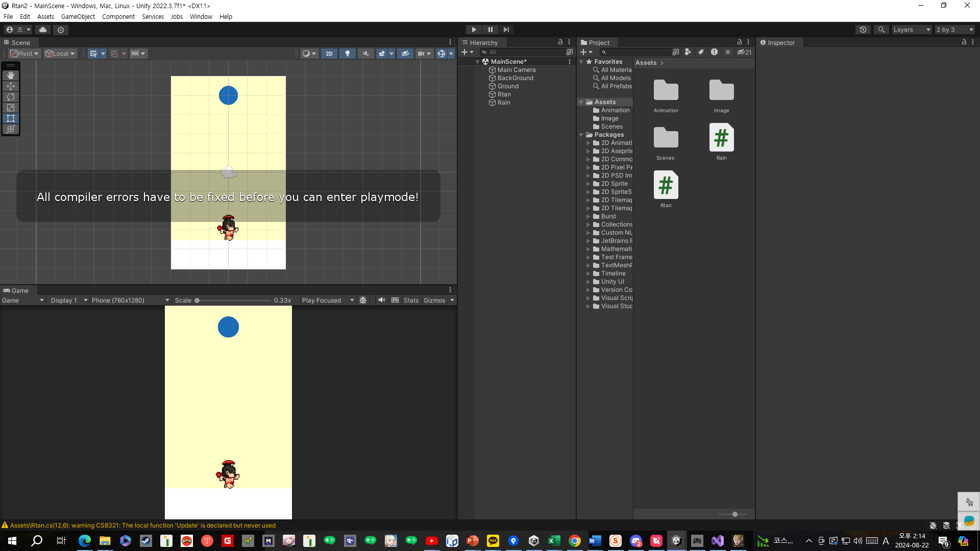Click the frame debugger bug icon in Game view
The width and height of the screenshot is (980, 551).
click(x=363, y=300)
